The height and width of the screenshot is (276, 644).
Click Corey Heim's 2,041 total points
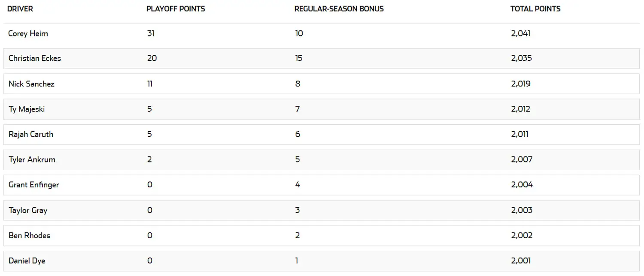pyautogui.click(x=521, y=33)
